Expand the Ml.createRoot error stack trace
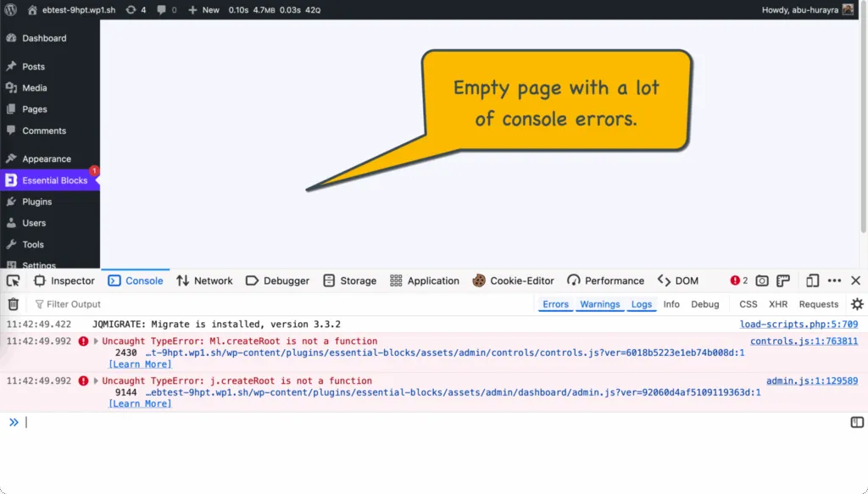Screen dimensions: 868x494 tap(96, 341)
